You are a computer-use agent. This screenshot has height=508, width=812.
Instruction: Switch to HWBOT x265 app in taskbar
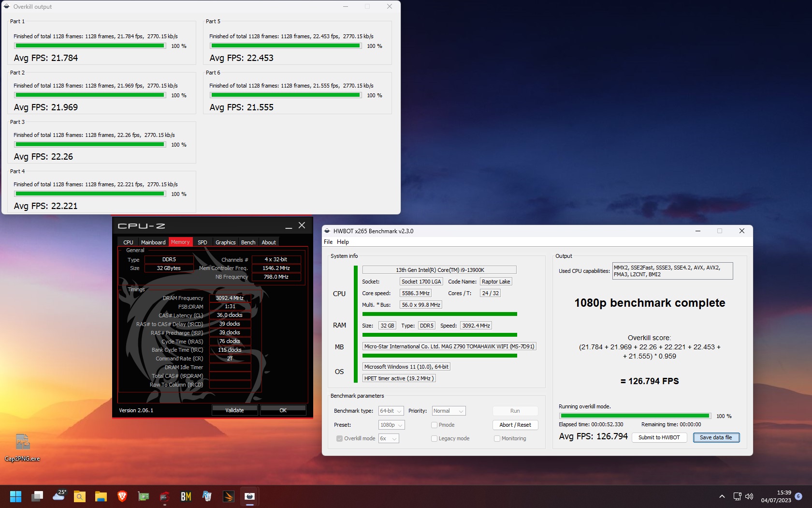pyautogui.click(x=250, y=496)
